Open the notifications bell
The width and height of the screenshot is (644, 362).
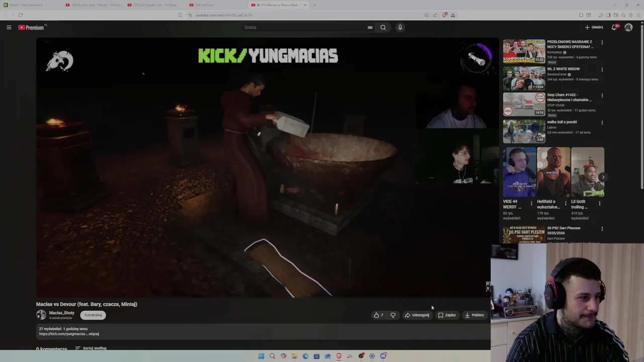point(614,27)
